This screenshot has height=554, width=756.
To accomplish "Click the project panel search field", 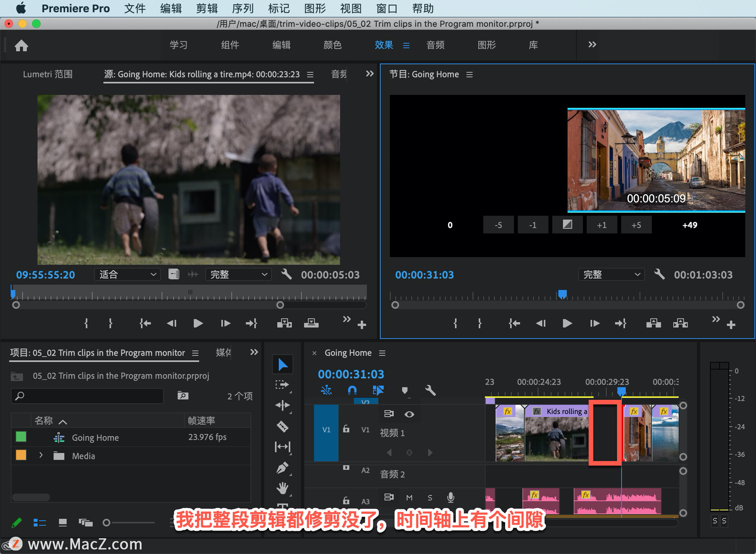I will (87, 396).
